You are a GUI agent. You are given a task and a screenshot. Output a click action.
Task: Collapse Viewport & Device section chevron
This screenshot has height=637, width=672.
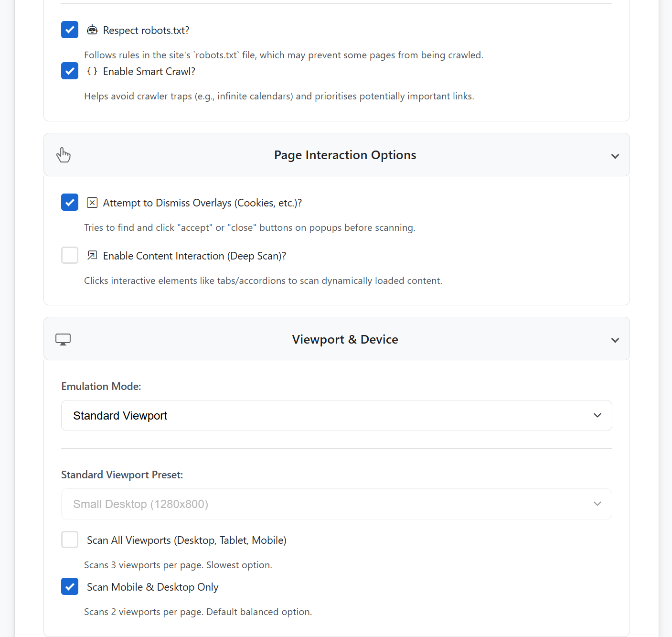(x=615, y=340)
